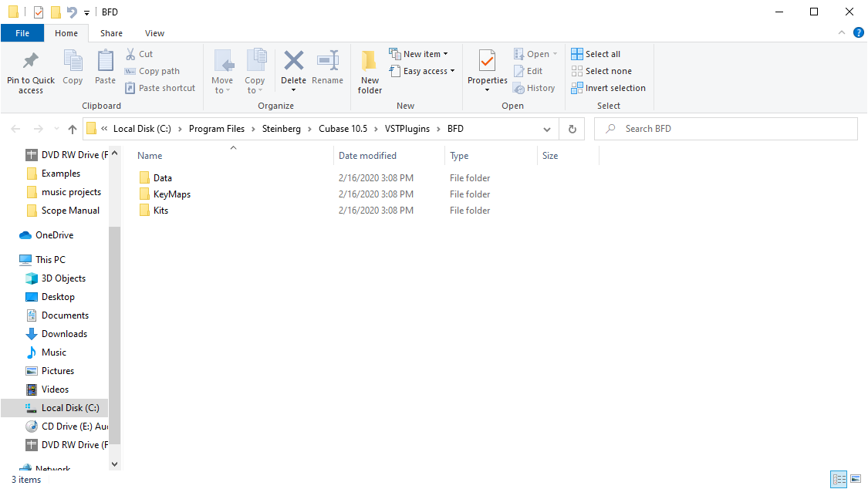This screenshot has height=489, width=868.
Task: Select the Data folder
Action: coord(156,178)
